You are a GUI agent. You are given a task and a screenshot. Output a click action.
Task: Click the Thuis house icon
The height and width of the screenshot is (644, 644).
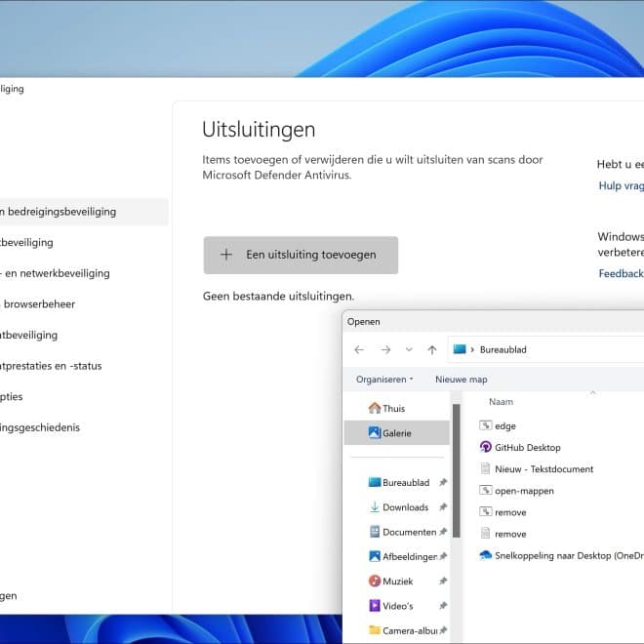pos(374,408)
